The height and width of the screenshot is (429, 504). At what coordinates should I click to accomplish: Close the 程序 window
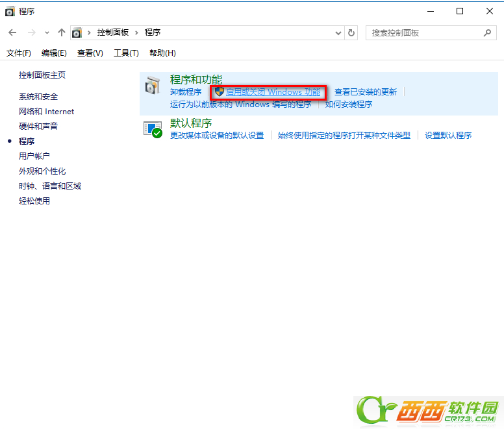[490, 11]
